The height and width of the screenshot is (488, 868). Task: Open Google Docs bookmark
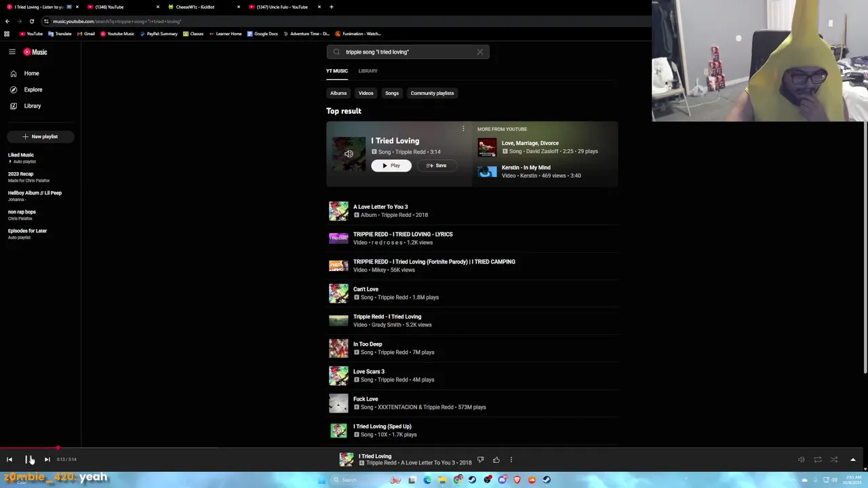[262, 33]
